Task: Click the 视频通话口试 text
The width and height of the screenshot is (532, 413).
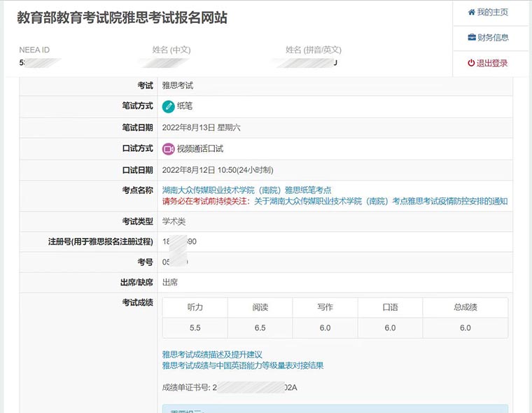Action: click(199, 149)
